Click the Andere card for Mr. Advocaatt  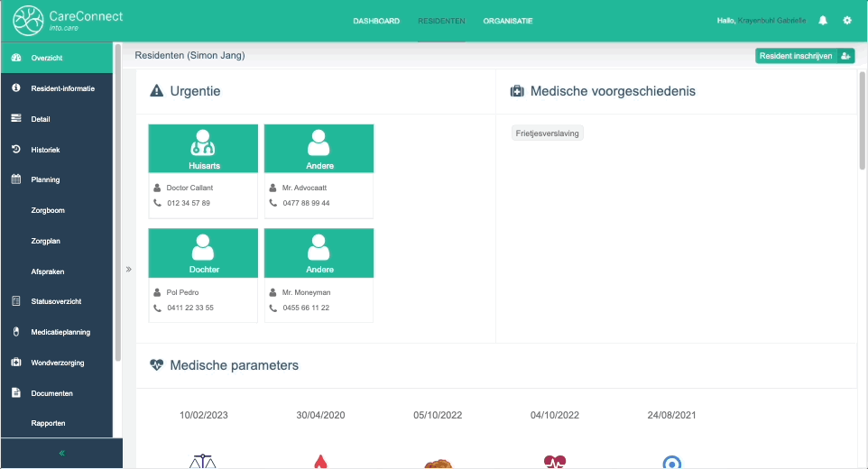pos(319,148)
